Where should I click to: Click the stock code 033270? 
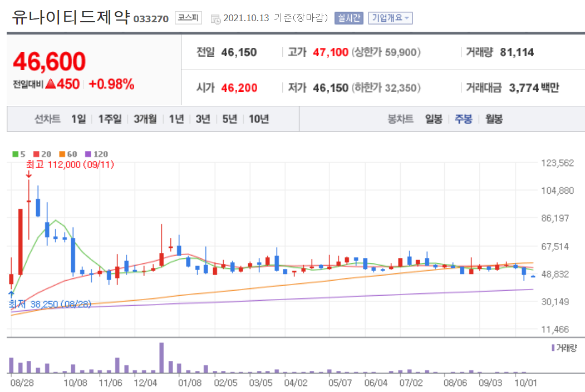(151, 19)
